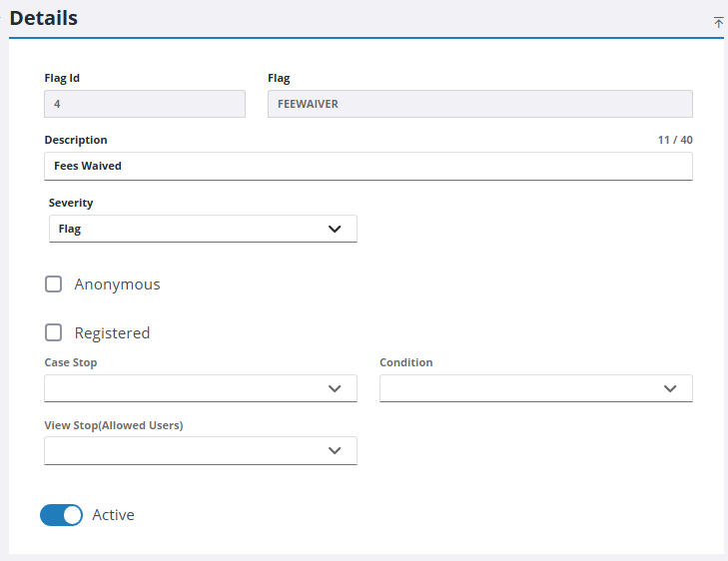728x561 pixels.
Task: Select the Flag field with FEEWAIVER
Action: click(x=479, y=104)
